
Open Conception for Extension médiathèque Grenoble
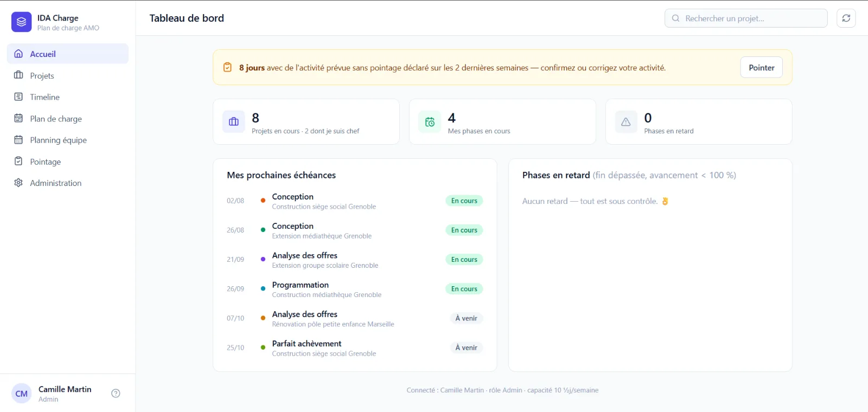(355, 230)
